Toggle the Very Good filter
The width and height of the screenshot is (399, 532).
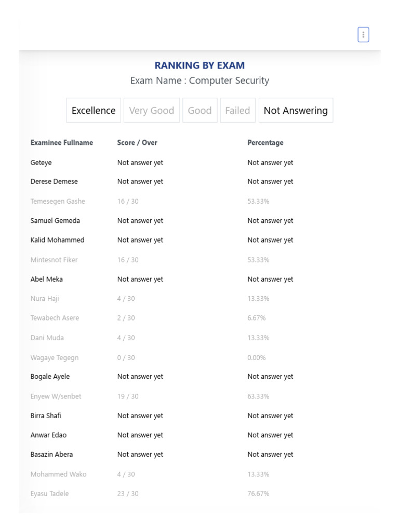151,110
